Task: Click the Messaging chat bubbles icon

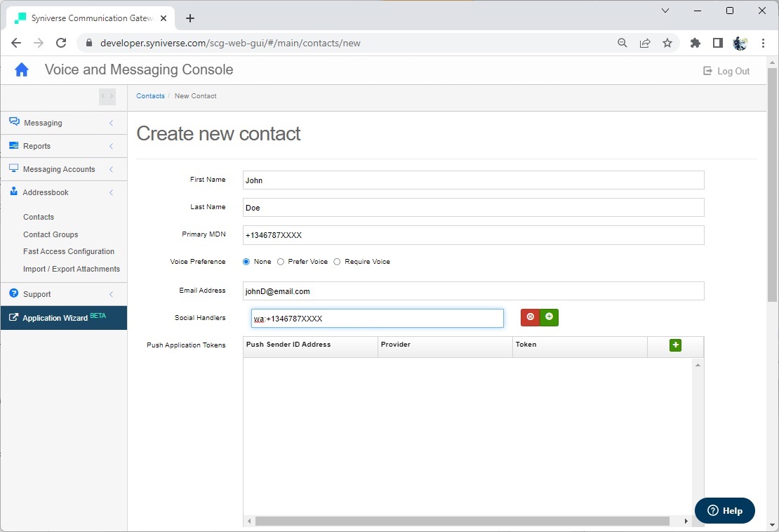Action: tap(15, 121)
